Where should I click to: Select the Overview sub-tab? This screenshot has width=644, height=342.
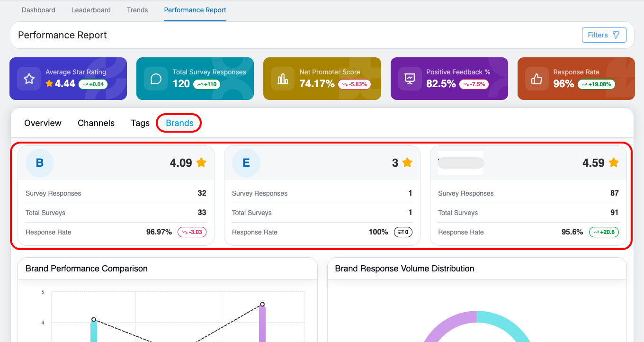43,123
